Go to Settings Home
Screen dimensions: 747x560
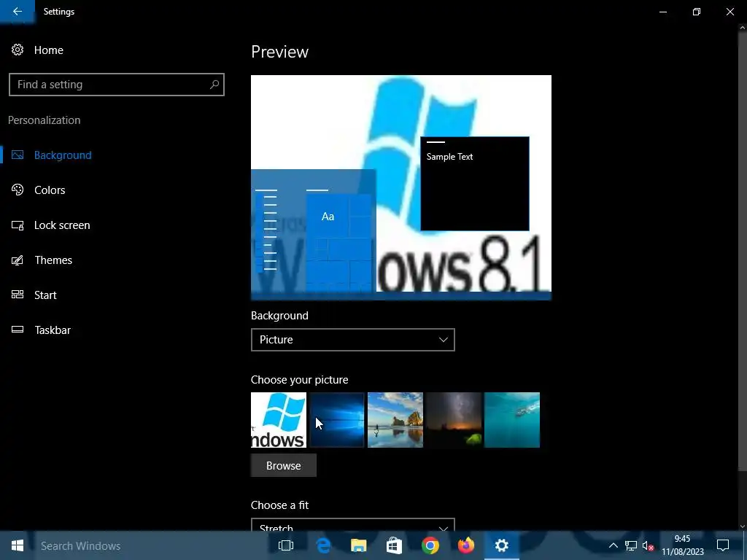pyautogui.click(x=49, y=50)
